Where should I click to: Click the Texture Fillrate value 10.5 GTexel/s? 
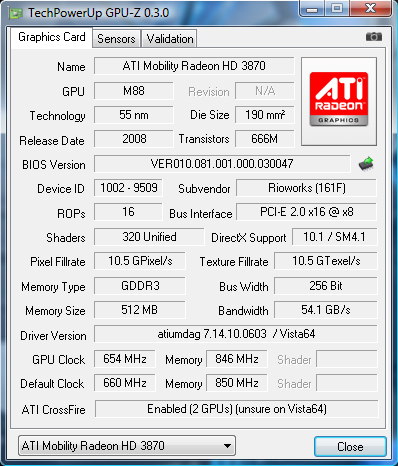pos(326,261)
